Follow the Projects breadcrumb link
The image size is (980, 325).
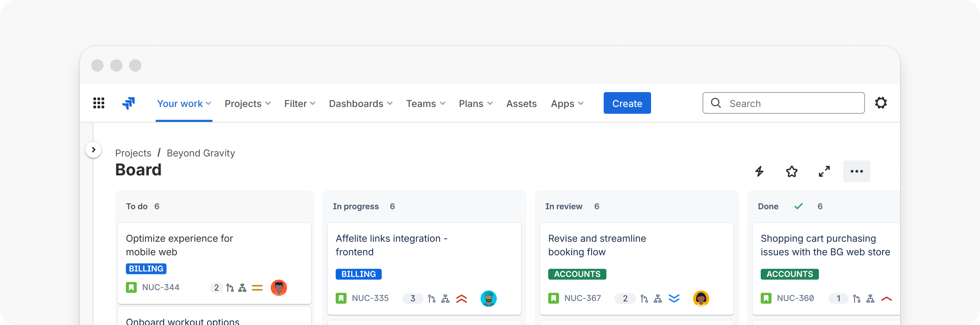pyautogui.click(x=133, y=153)
